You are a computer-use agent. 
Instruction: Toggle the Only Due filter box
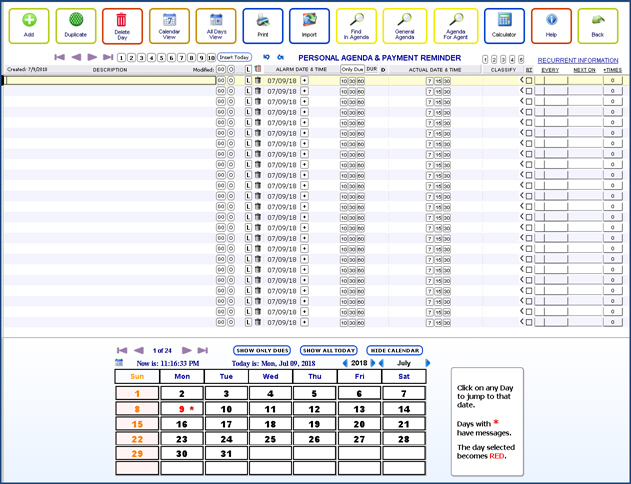352,70
